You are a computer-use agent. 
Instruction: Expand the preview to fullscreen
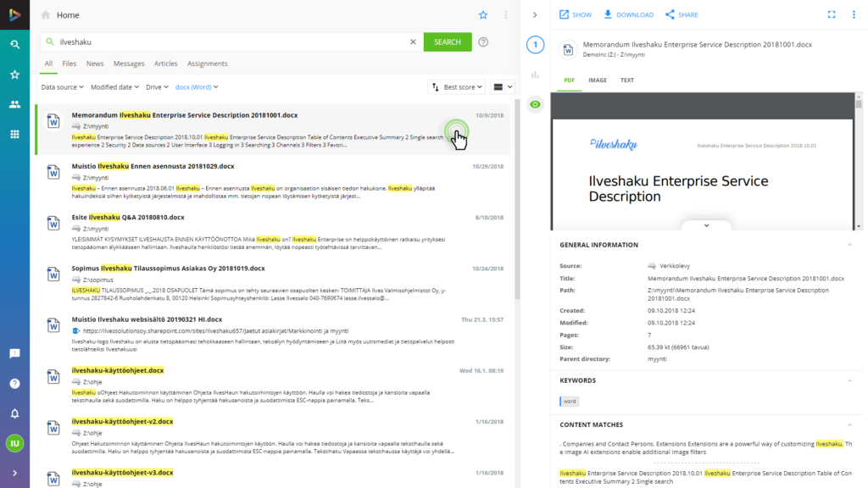tap(832, 15)
